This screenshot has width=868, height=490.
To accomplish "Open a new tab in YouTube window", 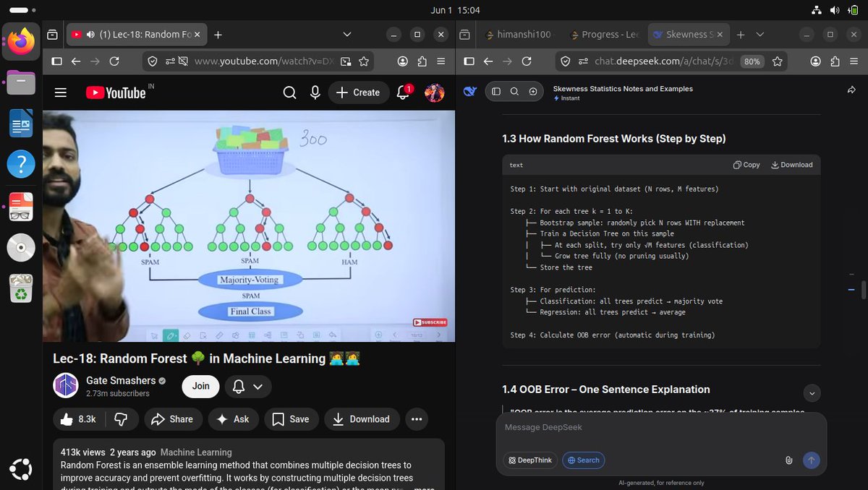I will [218, 34].
